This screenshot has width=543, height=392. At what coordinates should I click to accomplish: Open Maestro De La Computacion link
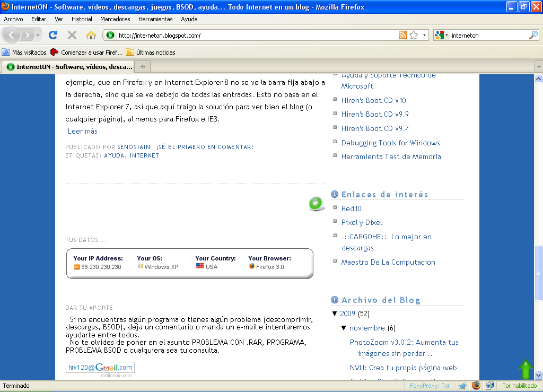(x=388, y=262)
